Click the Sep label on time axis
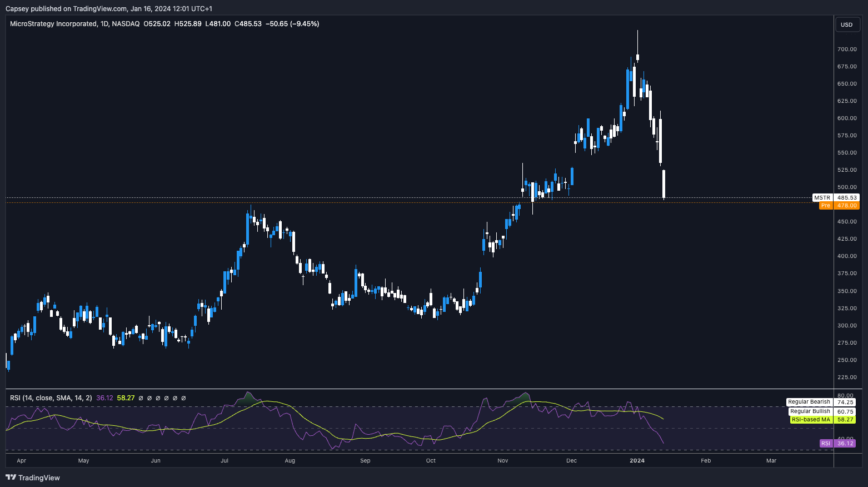 [365, 460]
